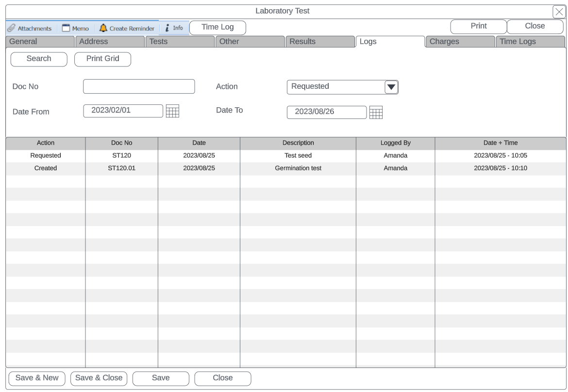The image size is (568, 392).
Task: Click the Time Log button
Action: [x=217, y=27]
